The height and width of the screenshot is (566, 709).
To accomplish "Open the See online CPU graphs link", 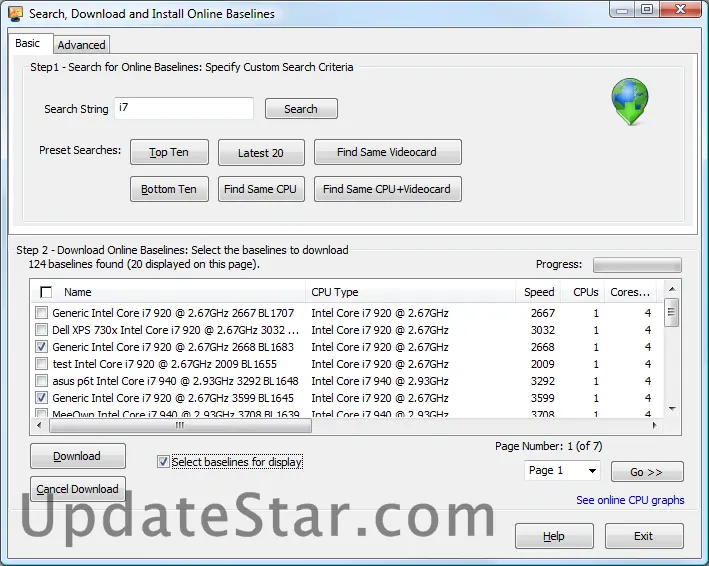I will pyautogui.click(x=630, y=500).
